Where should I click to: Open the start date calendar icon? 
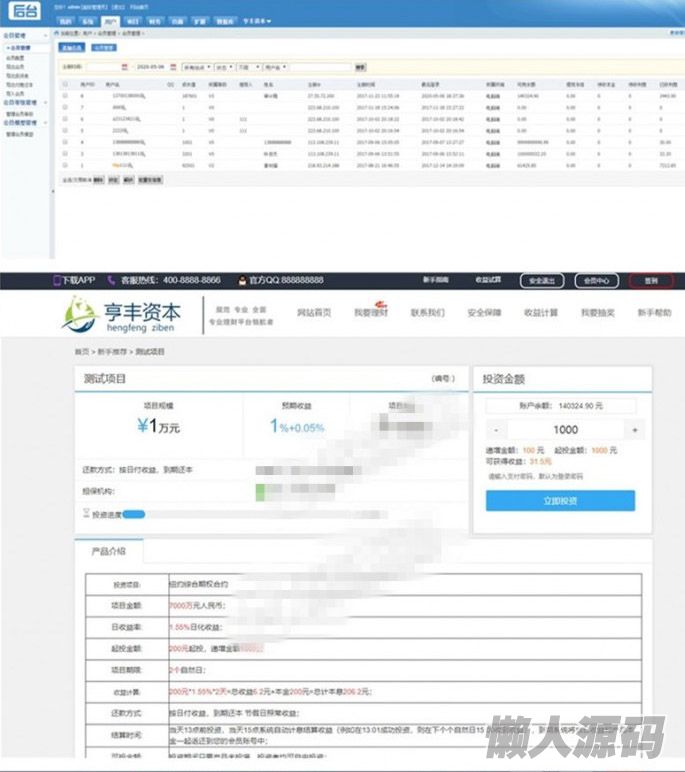[x=125, y=67]
